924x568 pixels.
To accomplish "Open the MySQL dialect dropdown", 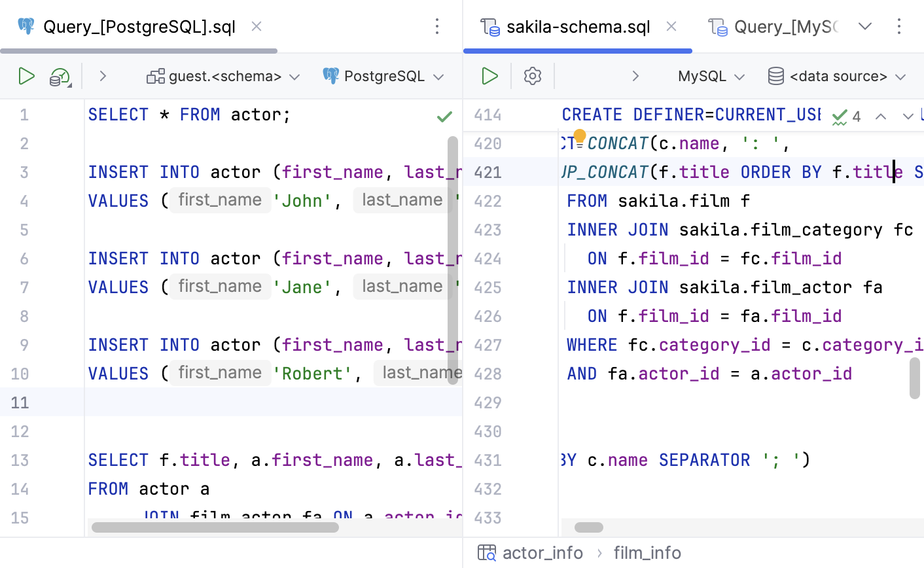I will click(x=711, y=77).
